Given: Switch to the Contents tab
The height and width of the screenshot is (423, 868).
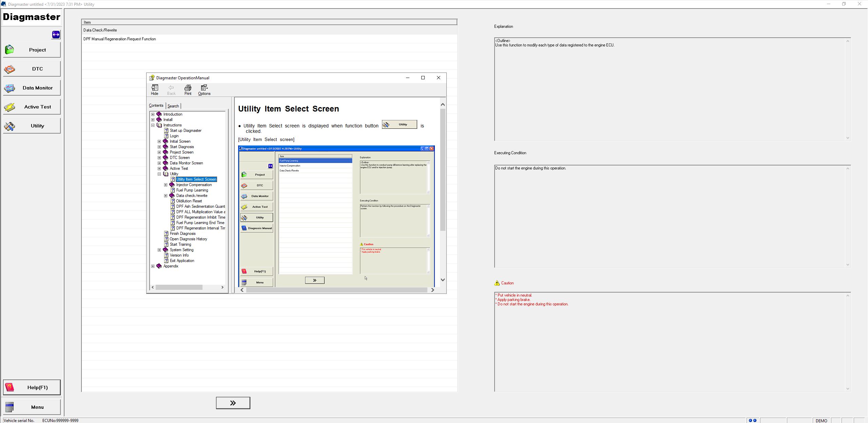Looking at the screenshot, I should pyautogui.click(x=156, y=106).
